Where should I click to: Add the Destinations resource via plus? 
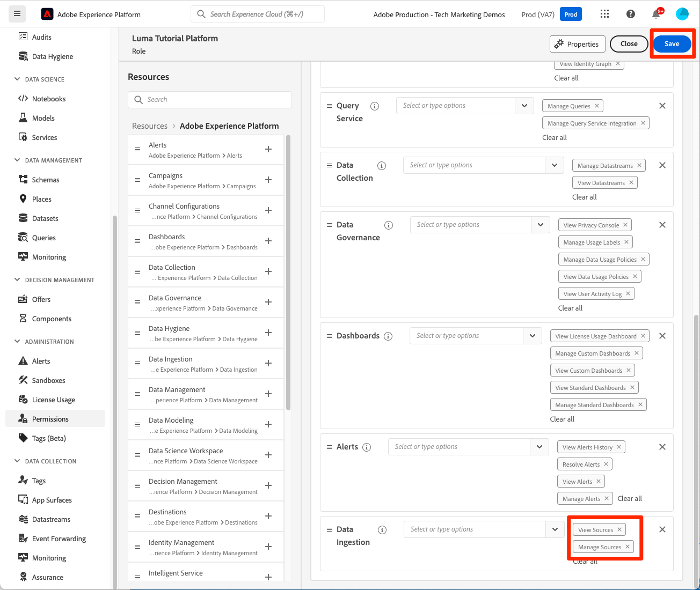coord(268,516)
